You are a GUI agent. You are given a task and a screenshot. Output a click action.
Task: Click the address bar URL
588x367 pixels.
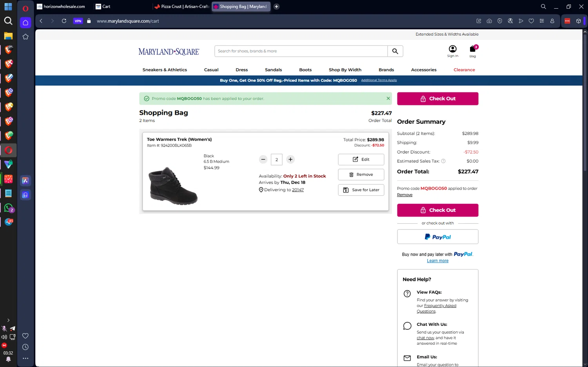pyautogui.click(x=128, y=21)
